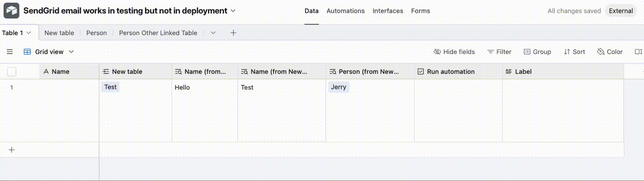Expand the base name dropdown chevron
The height and width of the screenshot is (181, 644).
[233, 10]
